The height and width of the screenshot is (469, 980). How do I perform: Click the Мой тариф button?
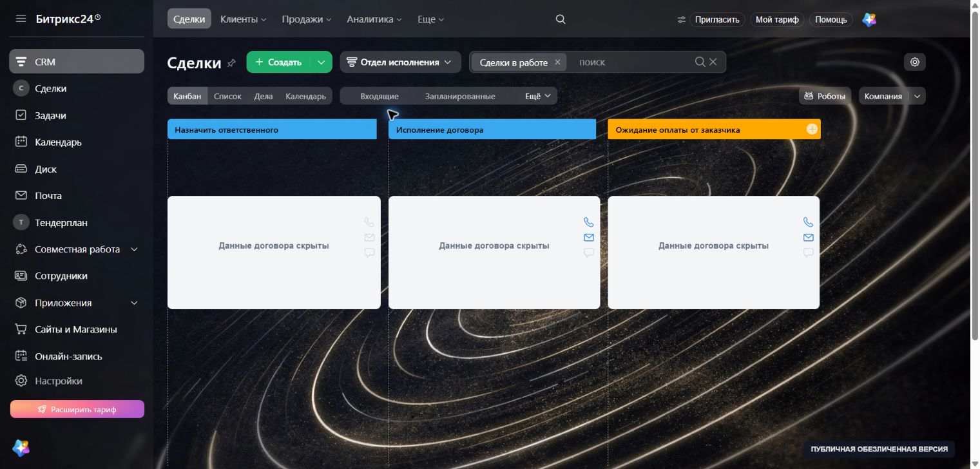pos(777,19)
